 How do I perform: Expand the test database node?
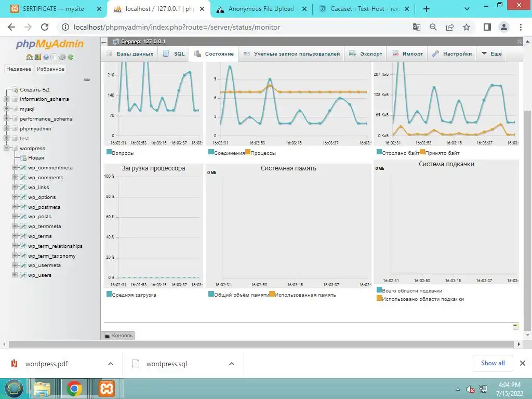coord(6,138)
